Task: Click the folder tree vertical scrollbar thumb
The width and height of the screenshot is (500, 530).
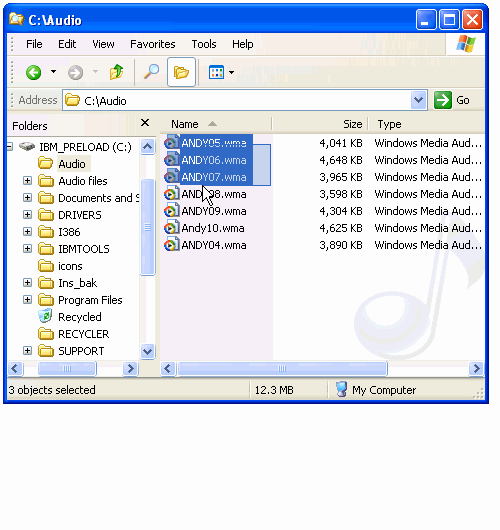Action: click(148, 227)
